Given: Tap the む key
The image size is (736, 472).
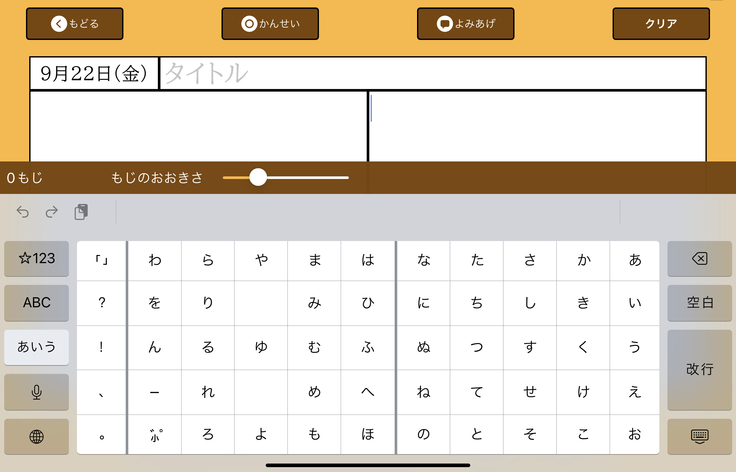Looking at the screenshot, I should click(x=314, y=347).
